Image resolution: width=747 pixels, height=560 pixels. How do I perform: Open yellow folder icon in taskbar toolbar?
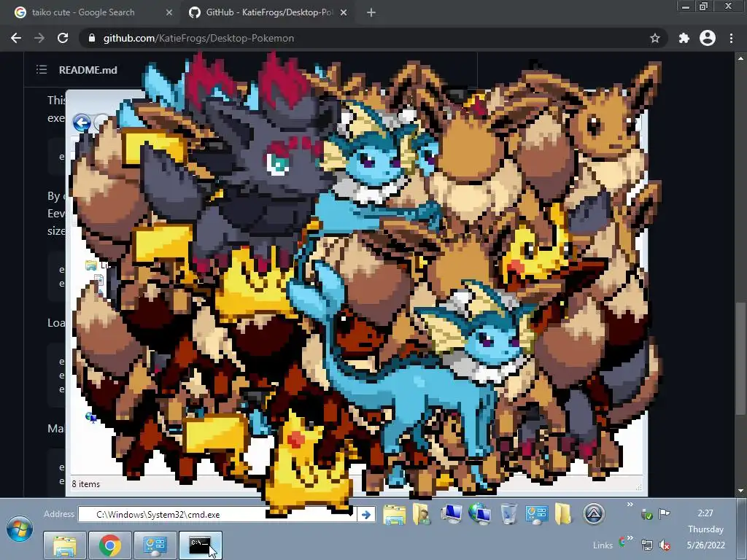562,514
